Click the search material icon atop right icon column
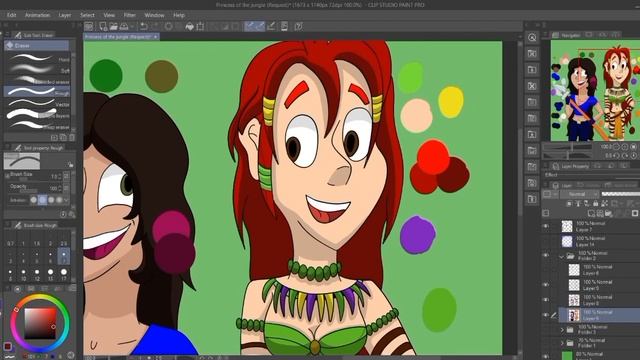The image size is (640, 360). (532, 38)
